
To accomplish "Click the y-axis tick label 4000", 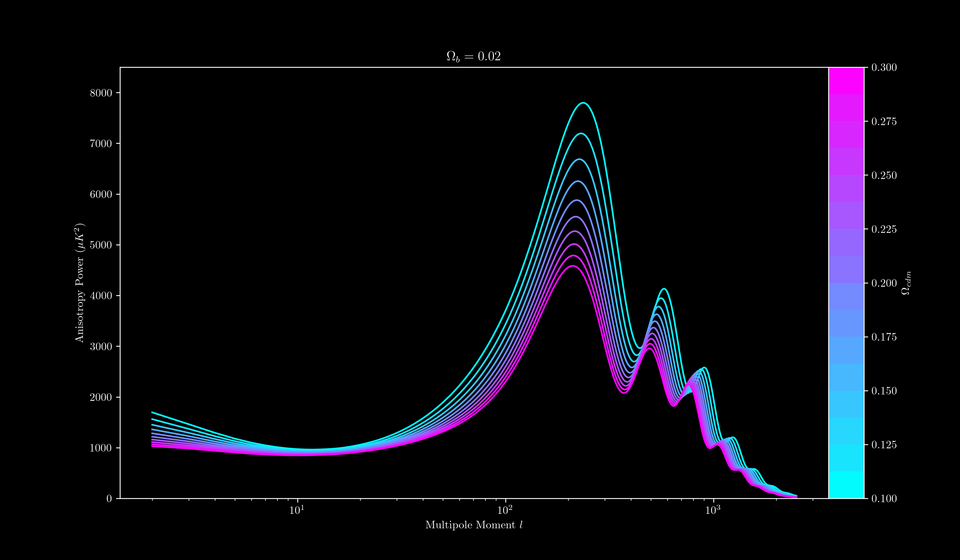I will [x=101, y=296].
